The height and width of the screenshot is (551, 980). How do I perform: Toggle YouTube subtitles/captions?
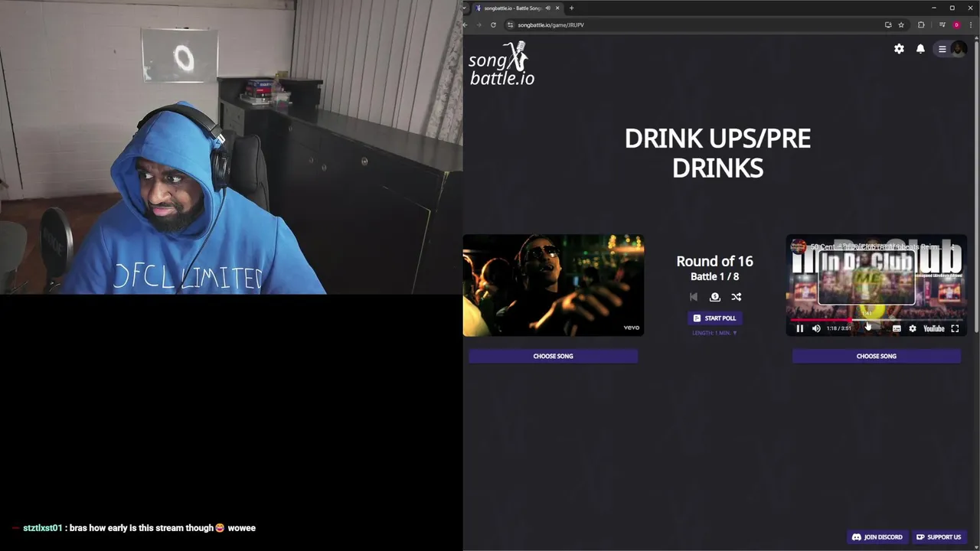pyautogui.click(x=897, y=328)
